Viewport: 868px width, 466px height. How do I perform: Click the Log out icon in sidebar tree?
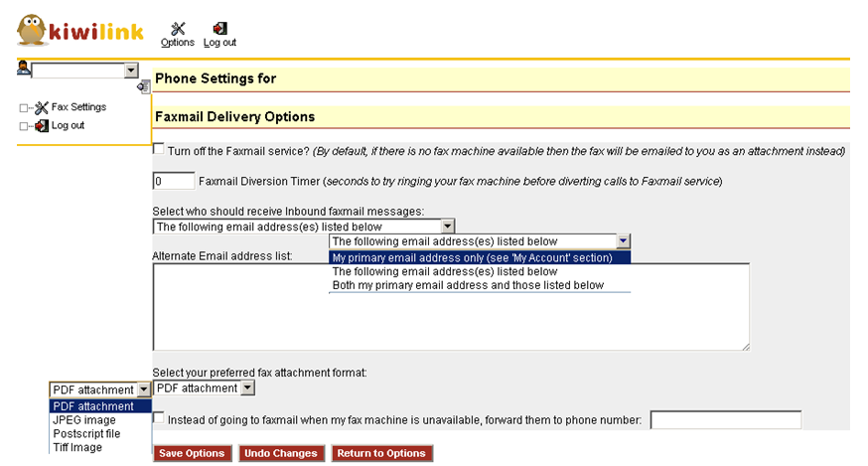[42, 126]
